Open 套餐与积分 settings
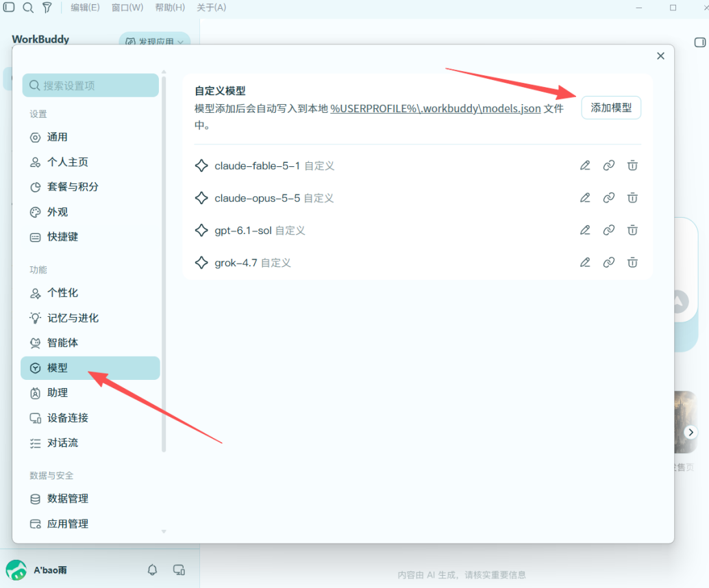 pos(90,187)
